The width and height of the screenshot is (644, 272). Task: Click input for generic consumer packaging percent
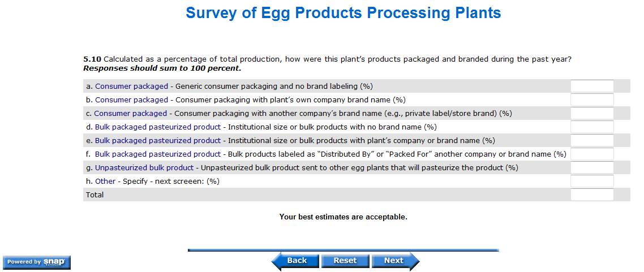(x=592, y=87)
